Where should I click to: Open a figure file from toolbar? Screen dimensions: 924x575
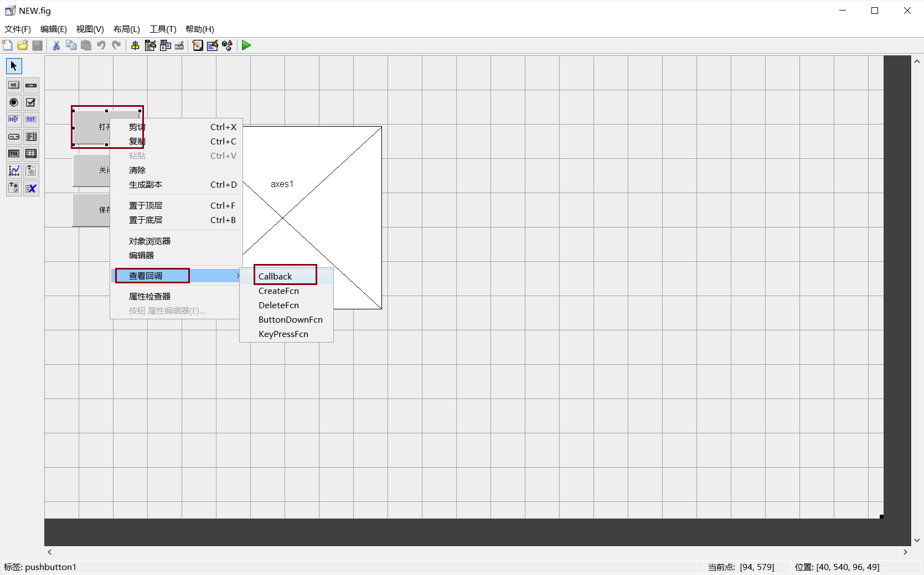point(23,45)
